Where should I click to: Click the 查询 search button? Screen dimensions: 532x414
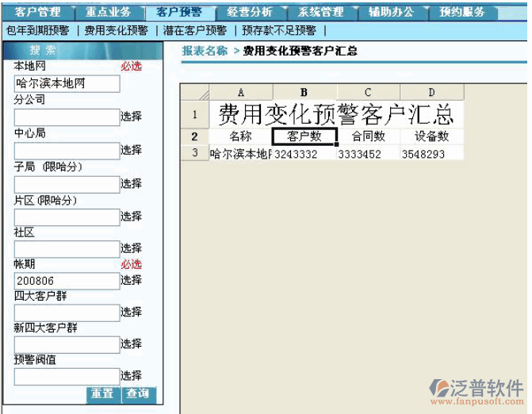pyautogui.click(x=138, y=393)
